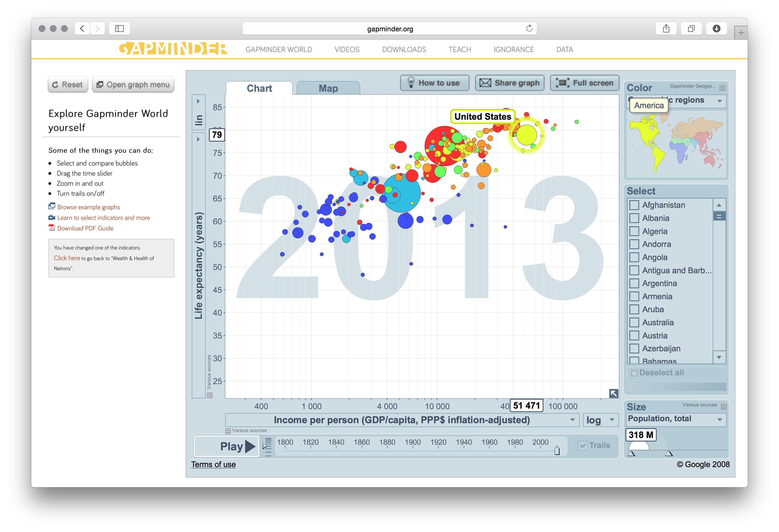Screen dimensions: 779x532
Task: Check the Afghanistan checkbox
Action: coord(634,205)
